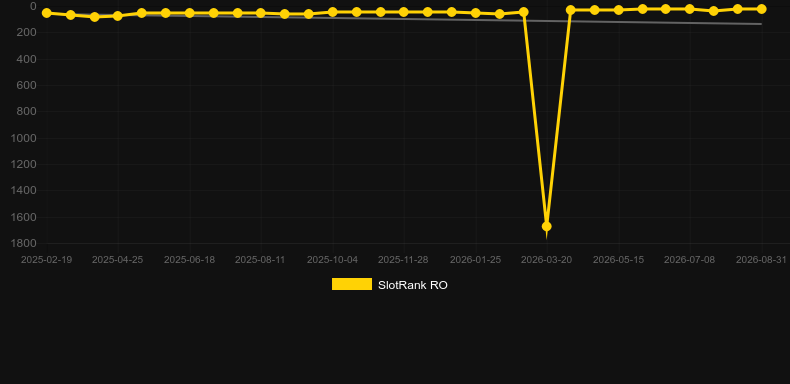Click the 2025-08-11 x-axis date label
This screenshot has width=790, height=384.
(260, 260)
